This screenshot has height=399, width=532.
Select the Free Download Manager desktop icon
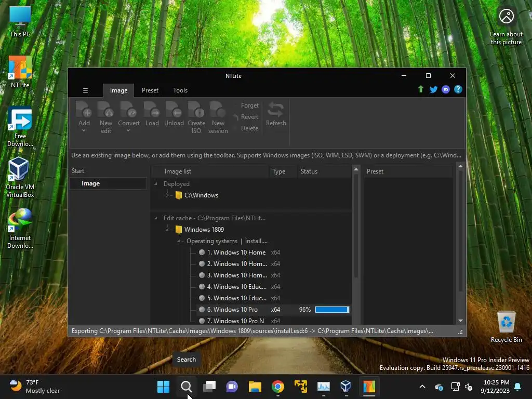(x=20, y=127)
